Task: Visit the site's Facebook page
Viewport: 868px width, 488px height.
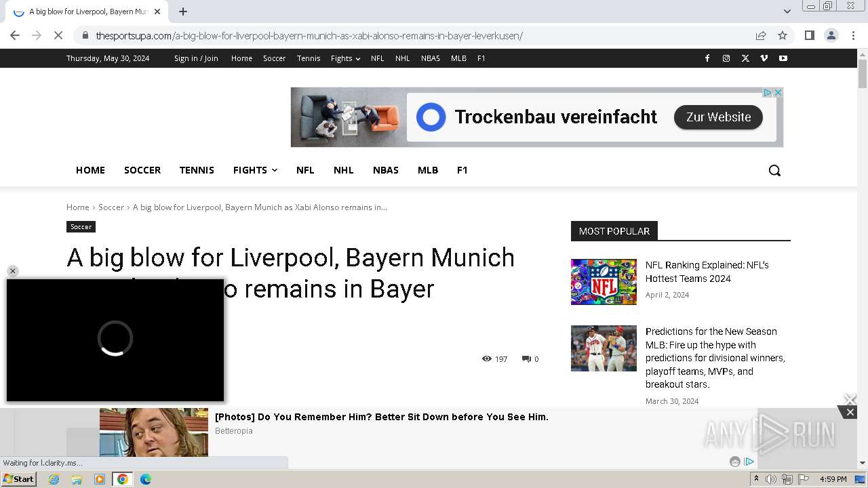Action: point(707,58)
